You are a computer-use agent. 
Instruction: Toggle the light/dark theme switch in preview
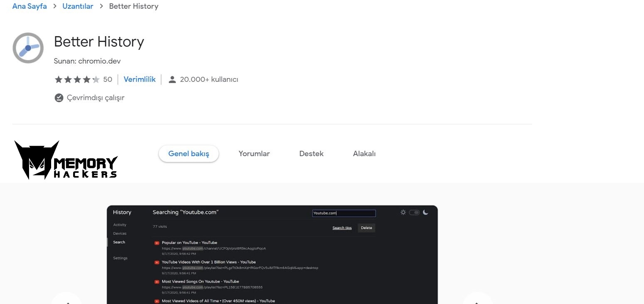(x=414, y=212)
